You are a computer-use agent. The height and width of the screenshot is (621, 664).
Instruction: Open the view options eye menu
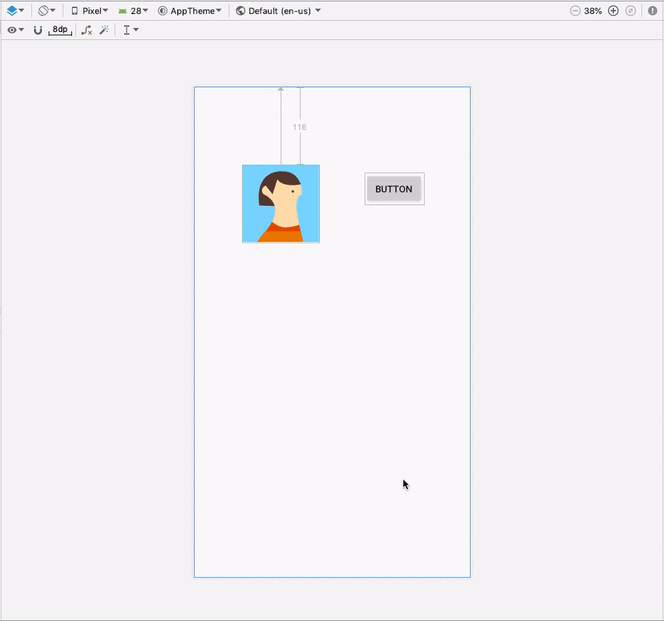tap(15, 30)
